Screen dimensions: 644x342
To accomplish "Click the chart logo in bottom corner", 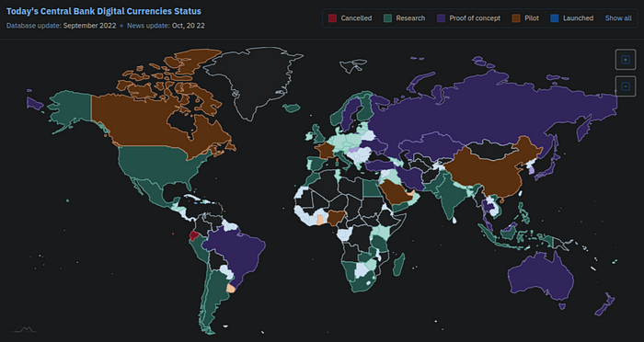I will [23, 329].
